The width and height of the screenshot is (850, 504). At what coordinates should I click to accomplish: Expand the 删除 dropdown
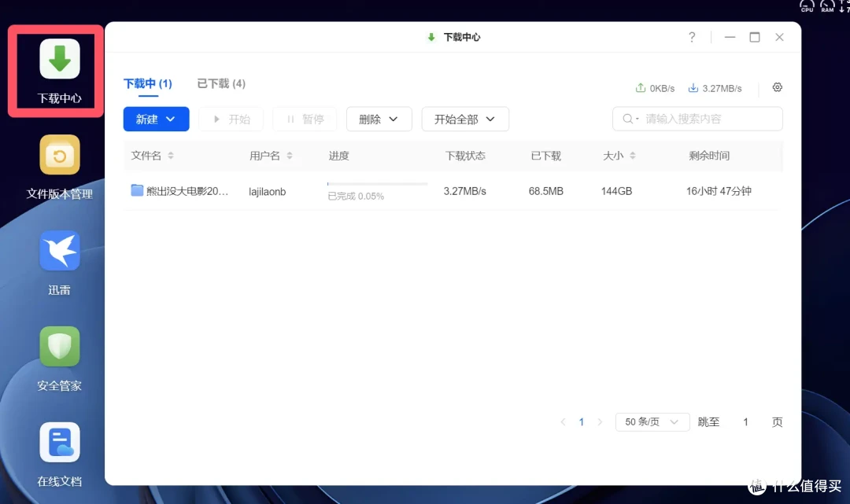(x=379, y=119)
